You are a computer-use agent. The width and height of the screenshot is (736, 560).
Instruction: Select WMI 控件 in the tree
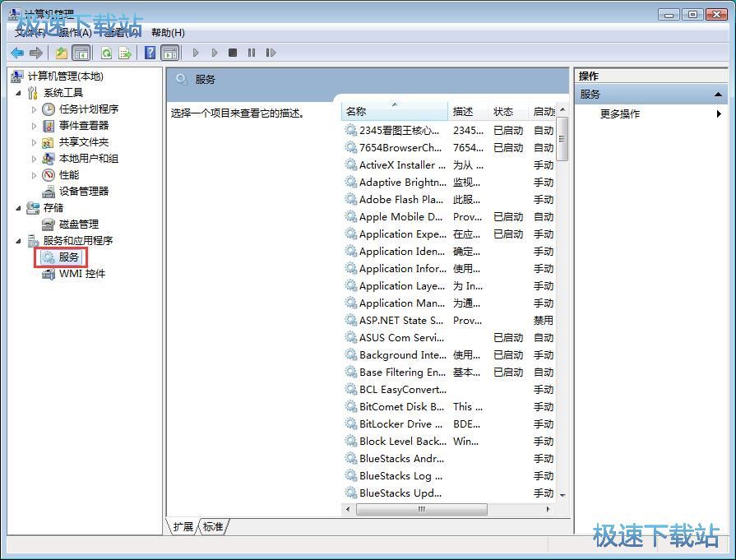[82, 274]
